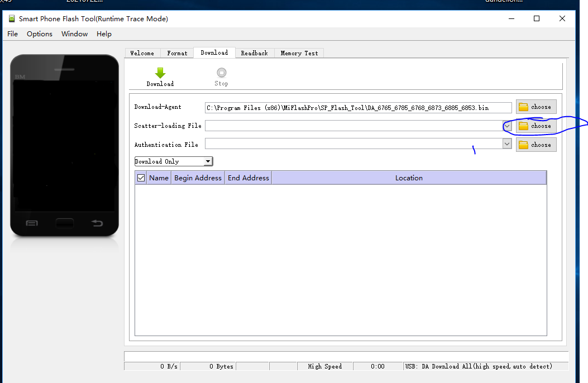Click the phone Home button graphic
This screenshot has height=383, width=588.
[65, 223]
